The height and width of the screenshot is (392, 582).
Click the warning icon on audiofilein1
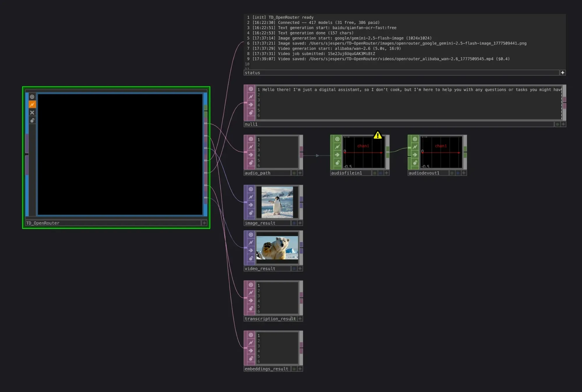(378, 135)
